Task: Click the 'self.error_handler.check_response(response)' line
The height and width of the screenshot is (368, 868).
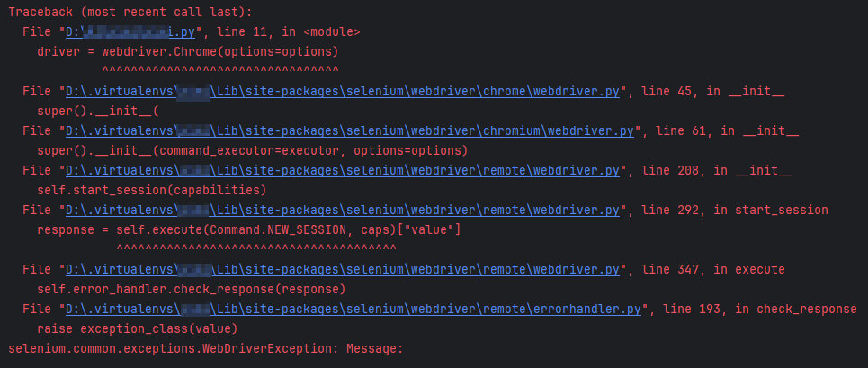Action: click(192, 290)
